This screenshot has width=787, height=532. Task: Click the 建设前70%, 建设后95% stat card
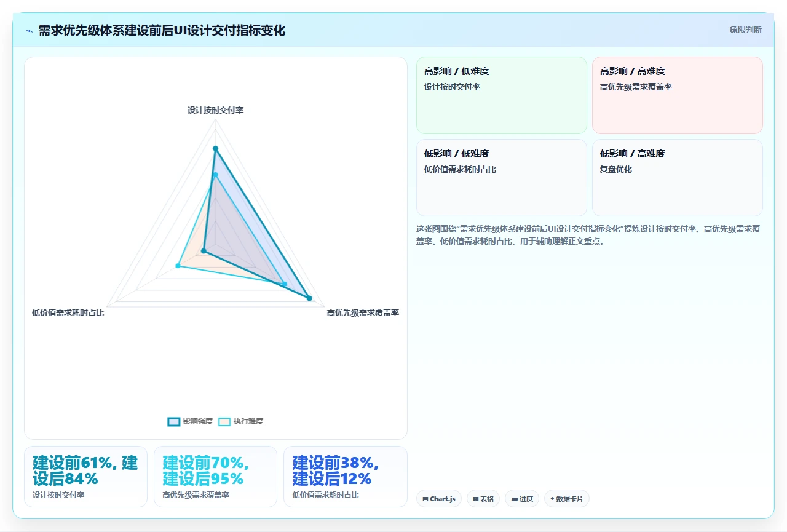pos(215,477)
